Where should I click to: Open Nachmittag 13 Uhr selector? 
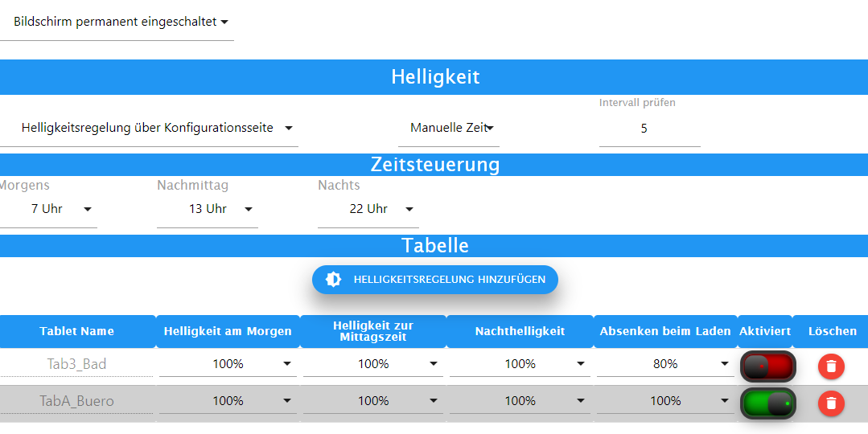click(208, 210)
